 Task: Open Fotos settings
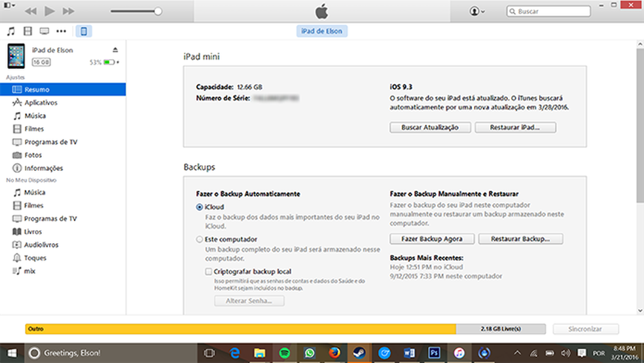click(63, 155)
